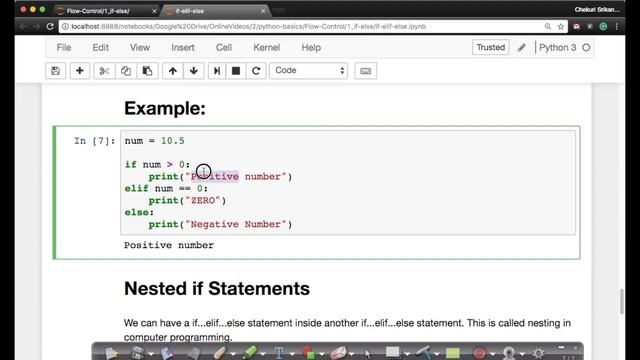Expand the highlighter options arrow
The height and width of the screenshot is (360, 640).
[x=262, y=354]
